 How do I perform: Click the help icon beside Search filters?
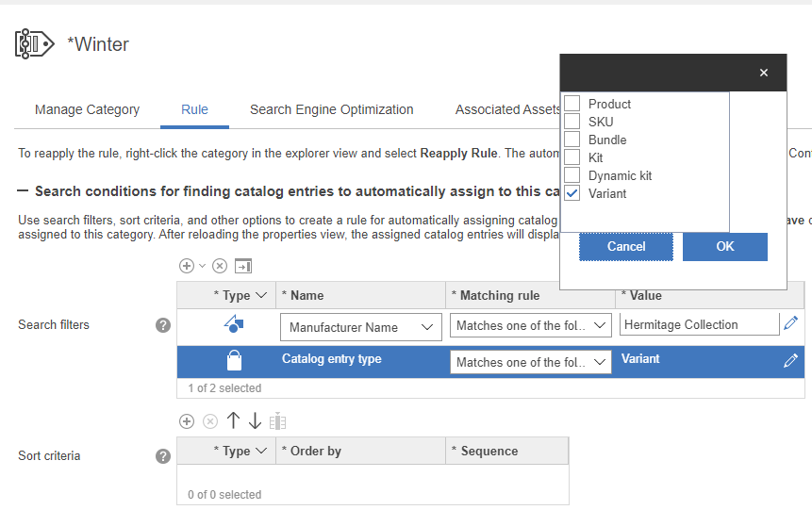click(163, 325)
